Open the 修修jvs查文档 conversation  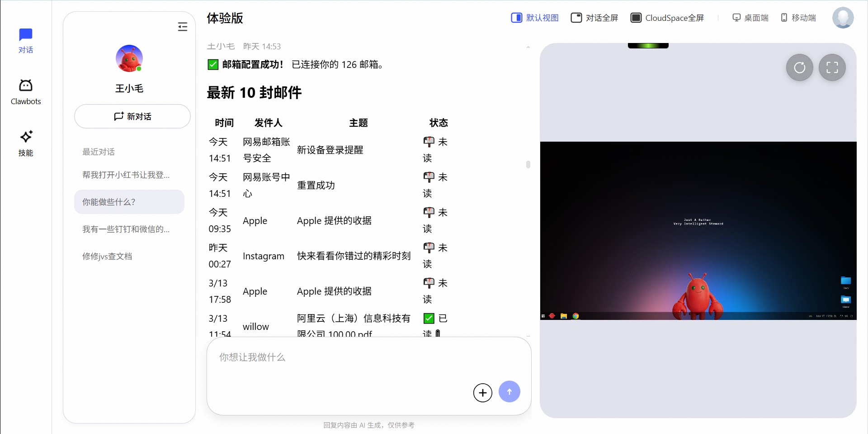(107, 256)
